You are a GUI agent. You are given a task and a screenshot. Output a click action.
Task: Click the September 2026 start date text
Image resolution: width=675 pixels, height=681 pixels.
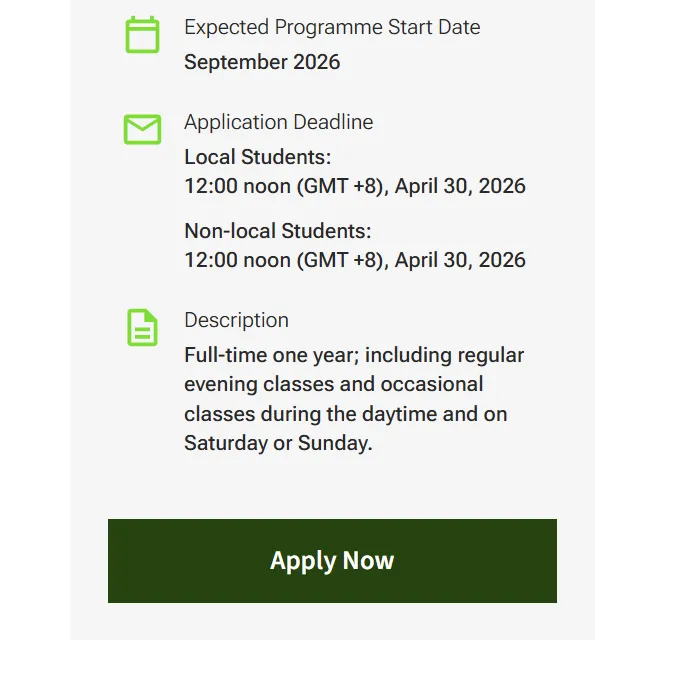(x=262, y=62)
